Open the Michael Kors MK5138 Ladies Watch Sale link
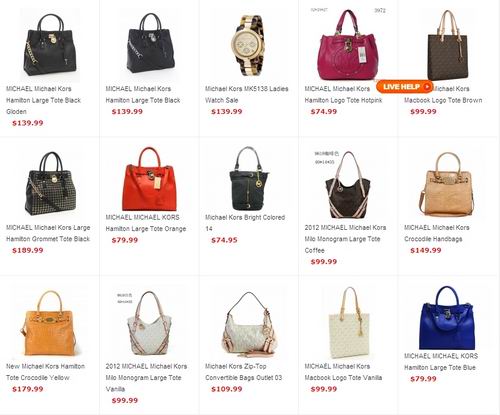This screenshot has width=500, height=415. tap(246, 94)
